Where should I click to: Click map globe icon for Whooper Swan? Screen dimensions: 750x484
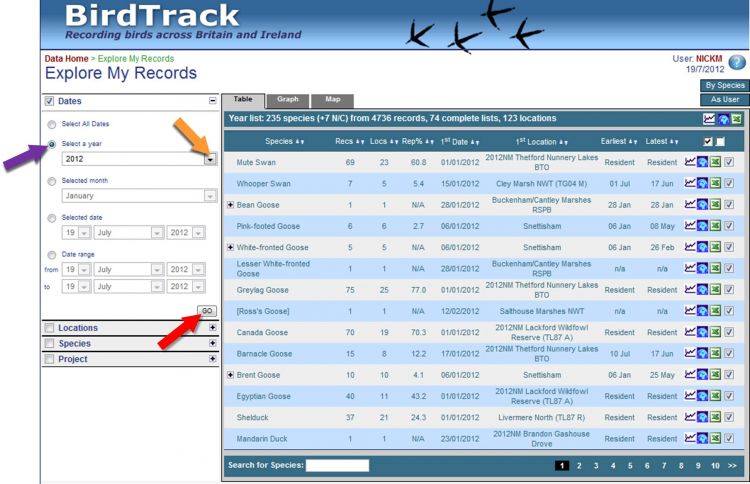[703, 184]
